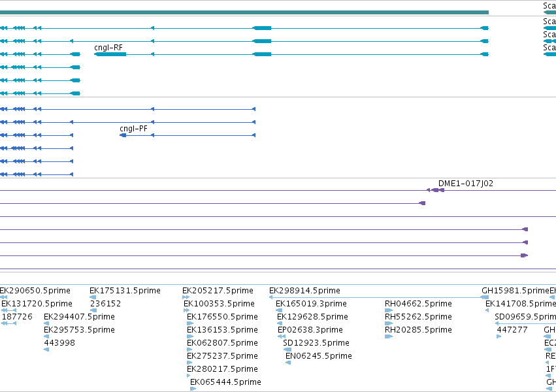The width and height of the screenshot is (556, 392).
Task: Select EK129628.5prime label
Action: tap(312, 317)
